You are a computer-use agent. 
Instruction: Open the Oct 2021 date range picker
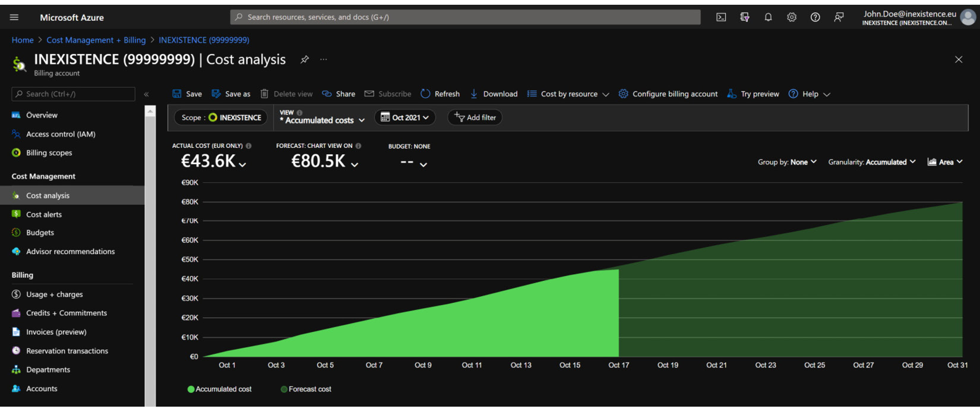click(x=404, y=118)
